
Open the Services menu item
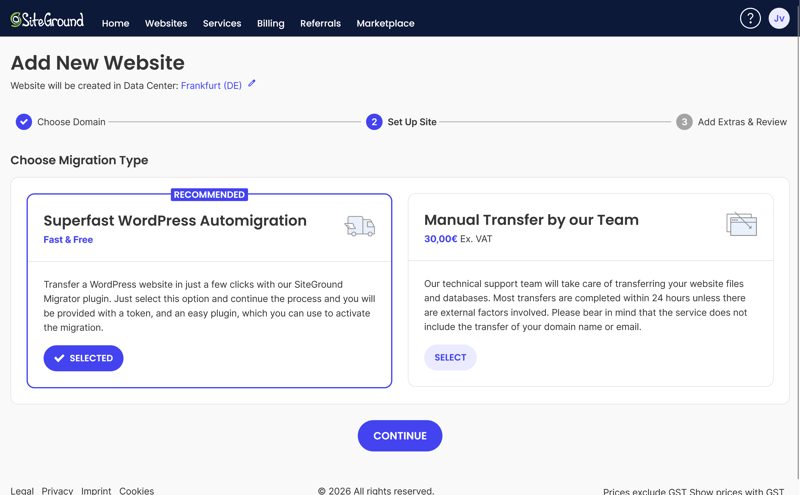click(222, 23)
